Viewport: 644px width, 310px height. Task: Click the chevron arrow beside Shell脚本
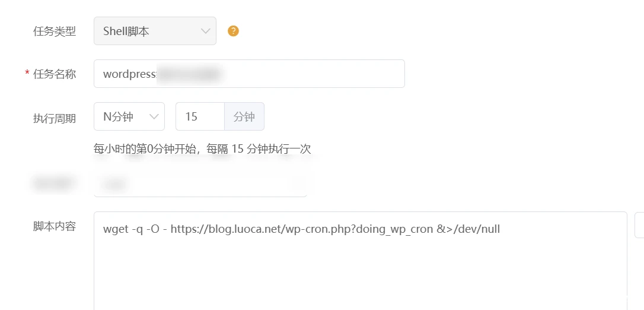click(x=205, y=31)
